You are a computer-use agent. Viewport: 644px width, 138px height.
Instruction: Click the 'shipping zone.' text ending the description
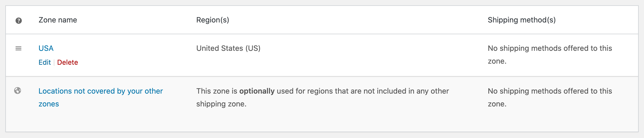(x=221, y=104)
